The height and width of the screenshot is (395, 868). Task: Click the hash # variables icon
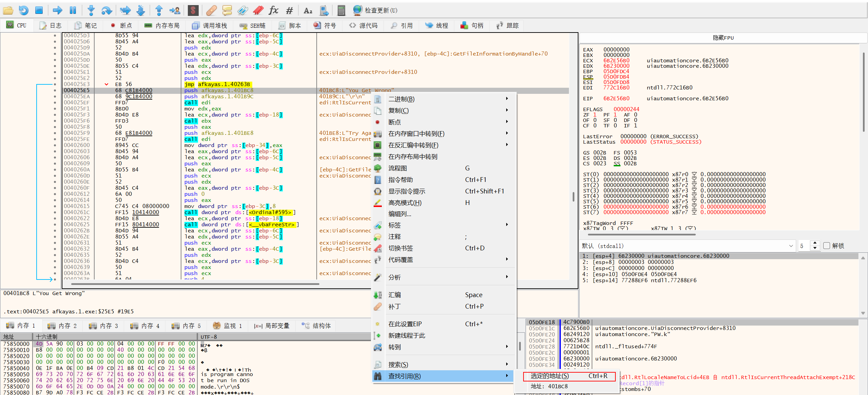pos(289,11)
